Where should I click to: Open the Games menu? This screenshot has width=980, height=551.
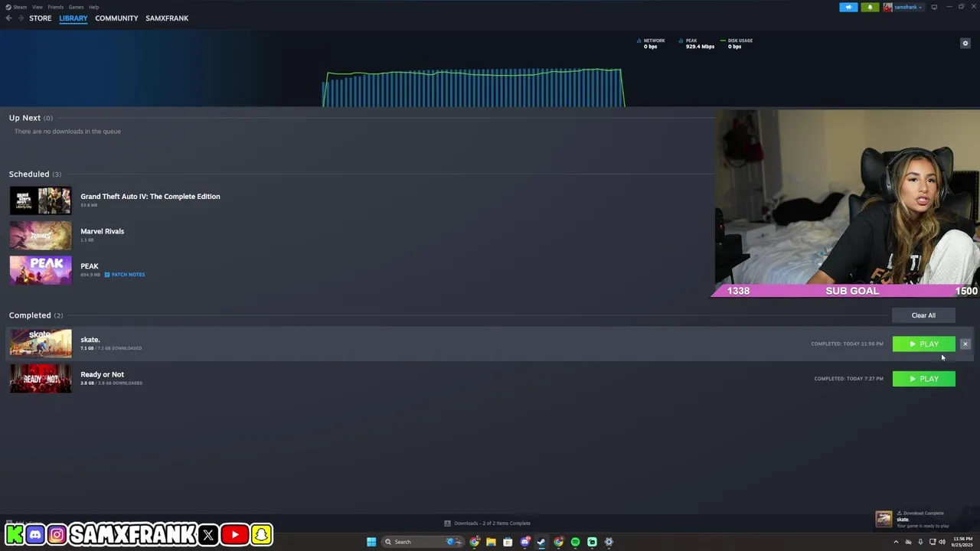point(76,7)
